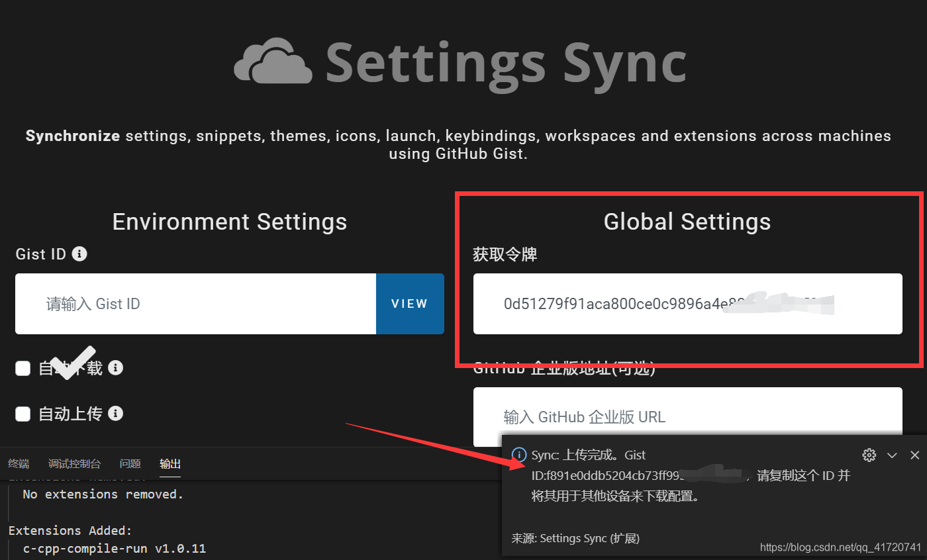Click the VIEW button next to Gist ID
Screen dimensions: 927x560
[410, 304]
